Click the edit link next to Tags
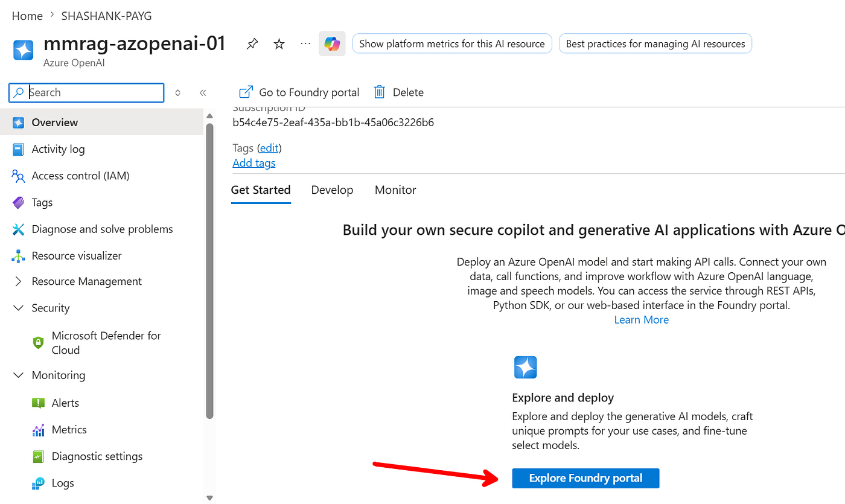The image size is (845, 504). tap(269, 148)
